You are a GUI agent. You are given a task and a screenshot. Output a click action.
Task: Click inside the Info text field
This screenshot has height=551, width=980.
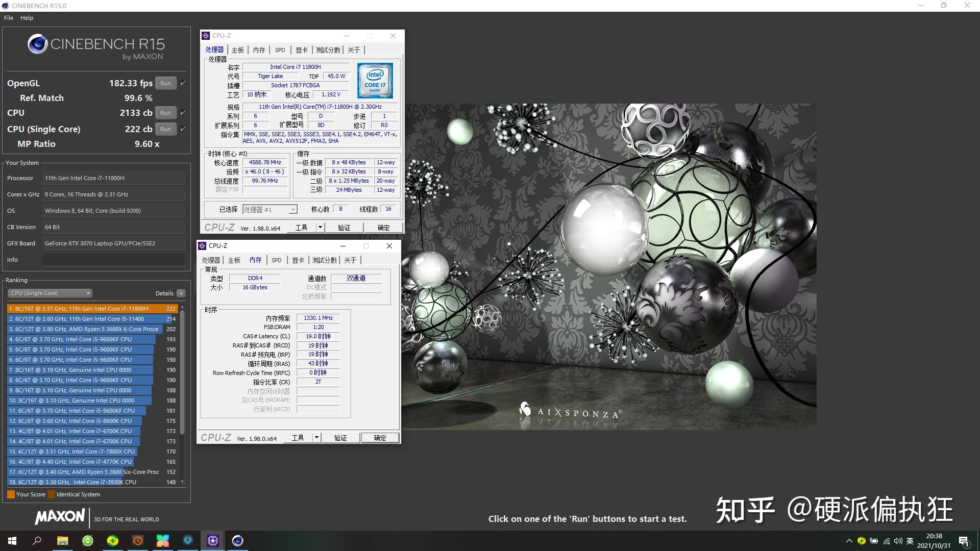(113, 259)
